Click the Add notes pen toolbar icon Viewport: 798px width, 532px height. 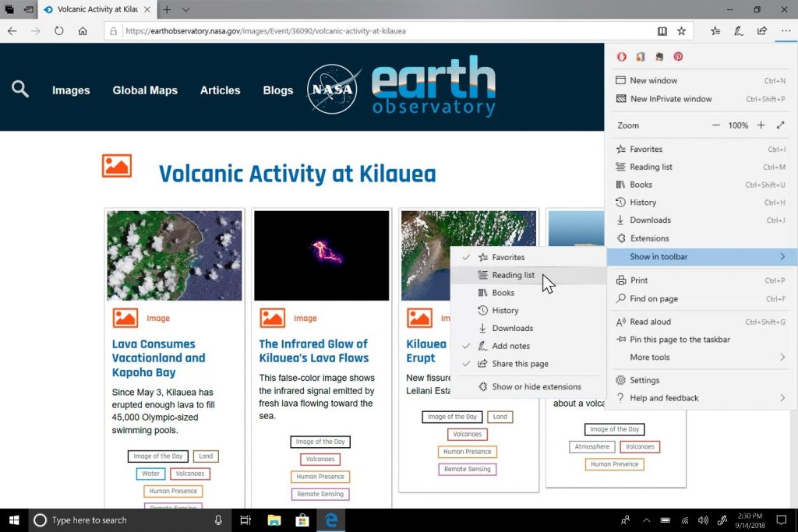(x=739, y=31)
